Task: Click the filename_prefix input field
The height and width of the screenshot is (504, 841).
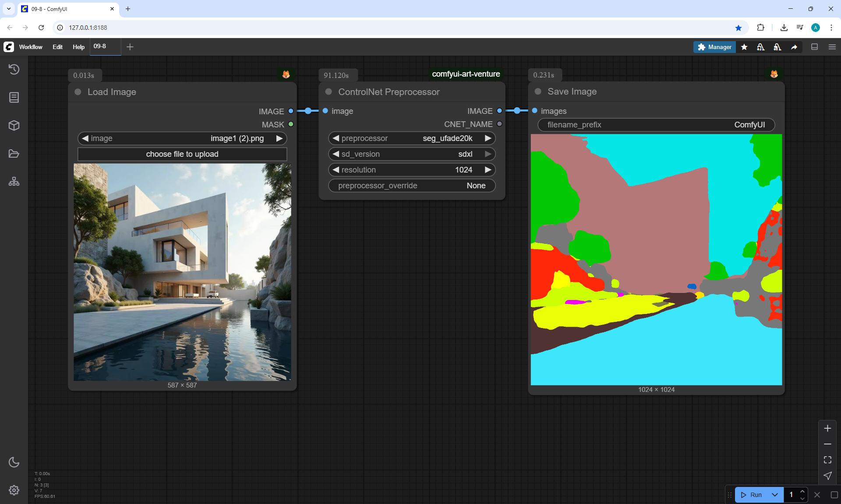Action: [x=656, y=125]
